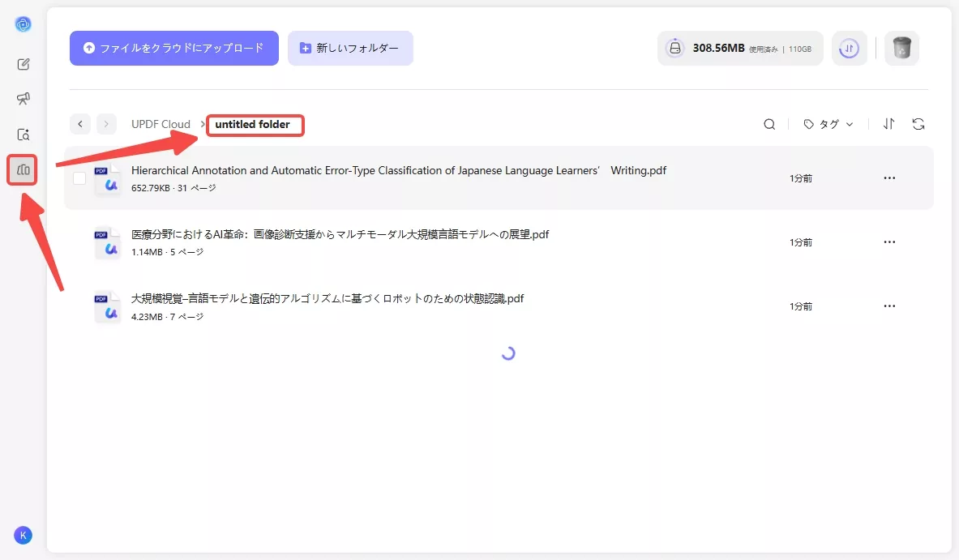This screenshot has height=560, width=959.
Task: Open the trash bin at top right
Action: (x=901, y=48)
